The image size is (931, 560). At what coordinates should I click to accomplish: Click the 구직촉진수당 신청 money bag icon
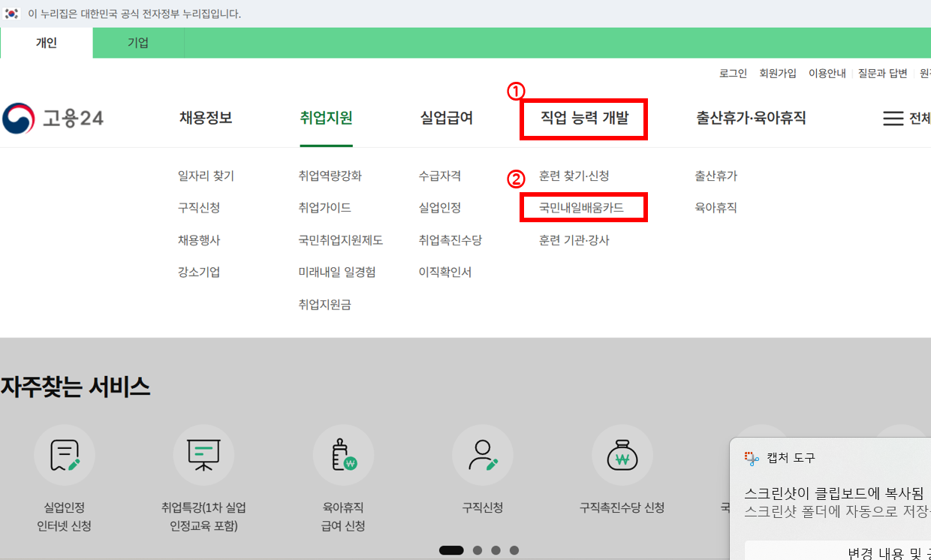[622, 454]
